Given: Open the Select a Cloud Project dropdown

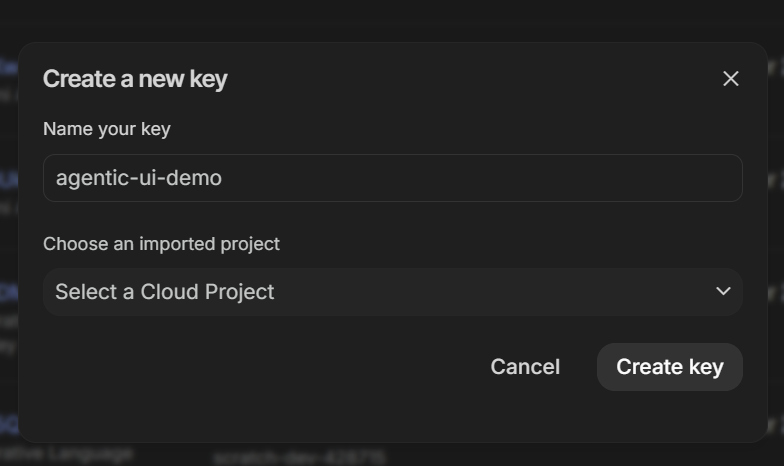Looking at the screenshot, I should click(392, 292).
